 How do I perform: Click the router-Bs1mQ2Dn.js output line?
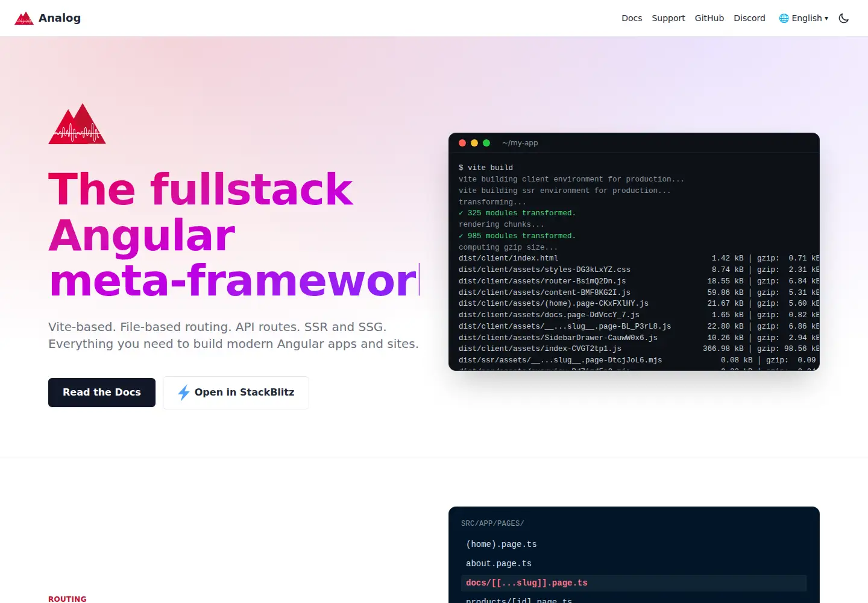[639, 281]
